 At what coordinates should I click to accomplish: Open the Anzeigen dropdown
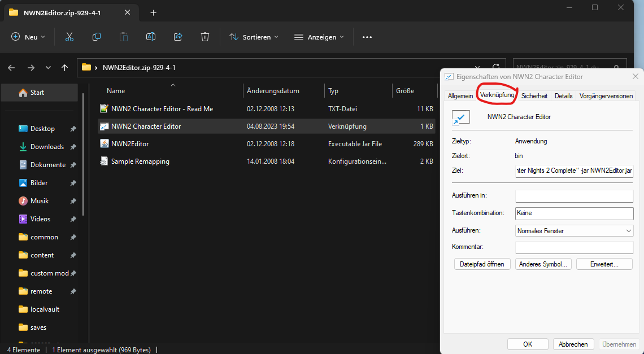319,37
